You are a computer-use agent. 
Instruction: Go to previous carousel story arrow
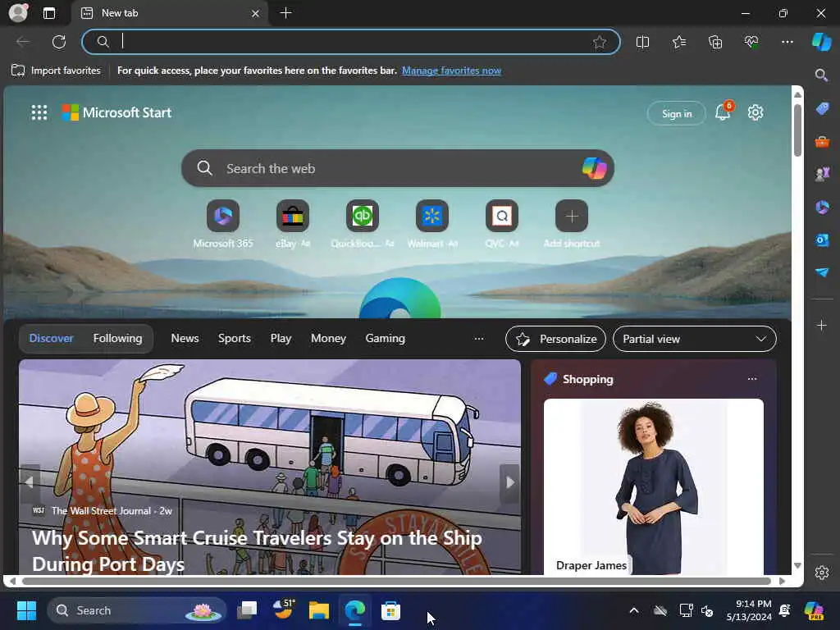[x=30, y=483]
